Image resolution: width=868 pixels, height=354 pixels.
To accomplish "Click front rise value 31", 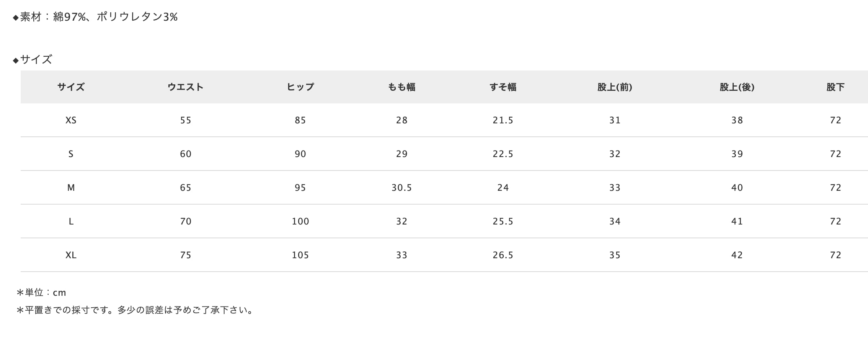I will [x=615, y=120].
